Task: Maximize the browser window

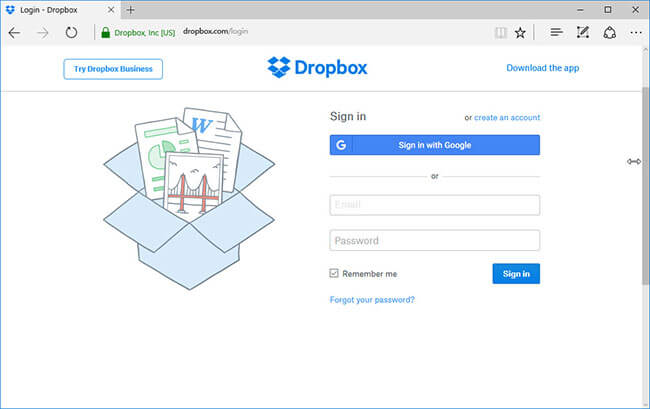Action: [x=608, y=10]
